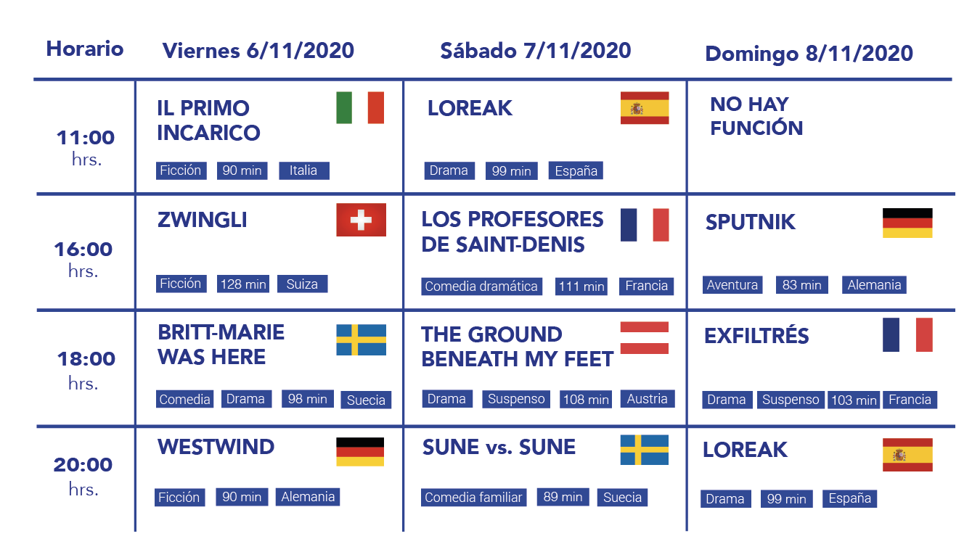Click the Spanish flag in Saturday's Loreak cell
Viewport: 980px width, 552px height.
(645, 108)
